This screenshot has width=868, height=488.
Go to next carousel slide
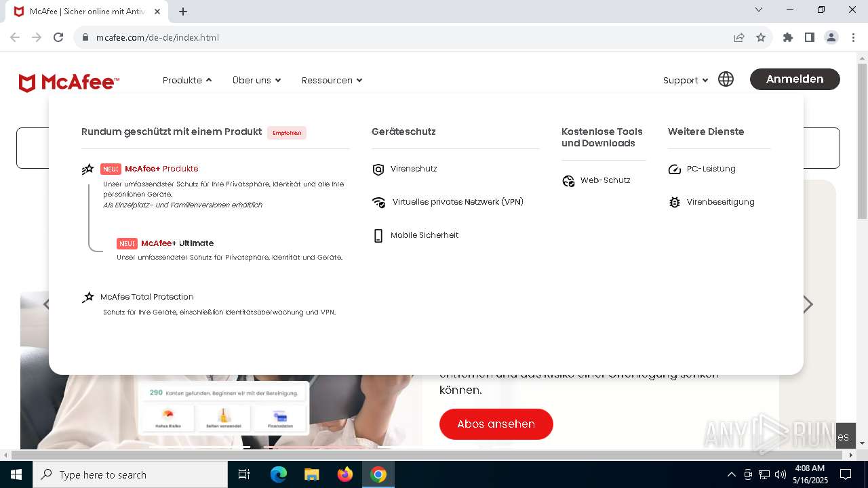(808, 304)
